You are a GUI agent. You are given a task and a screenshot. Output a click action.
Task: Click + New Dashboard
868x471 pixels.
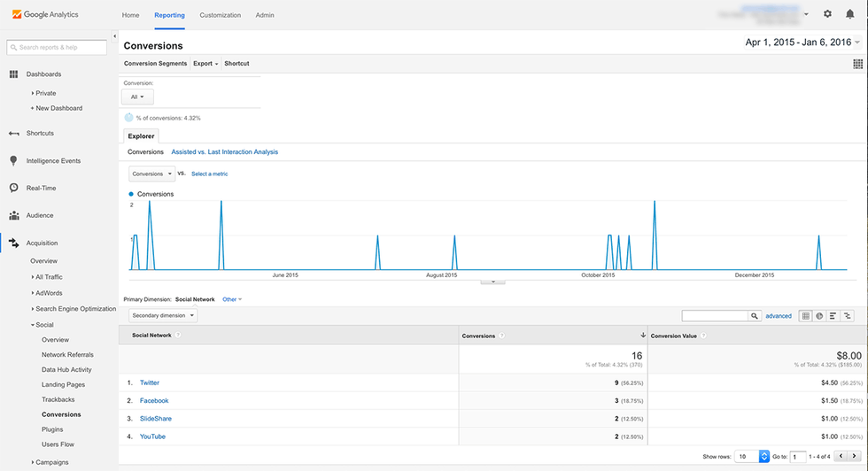click(x=57, y=108)
